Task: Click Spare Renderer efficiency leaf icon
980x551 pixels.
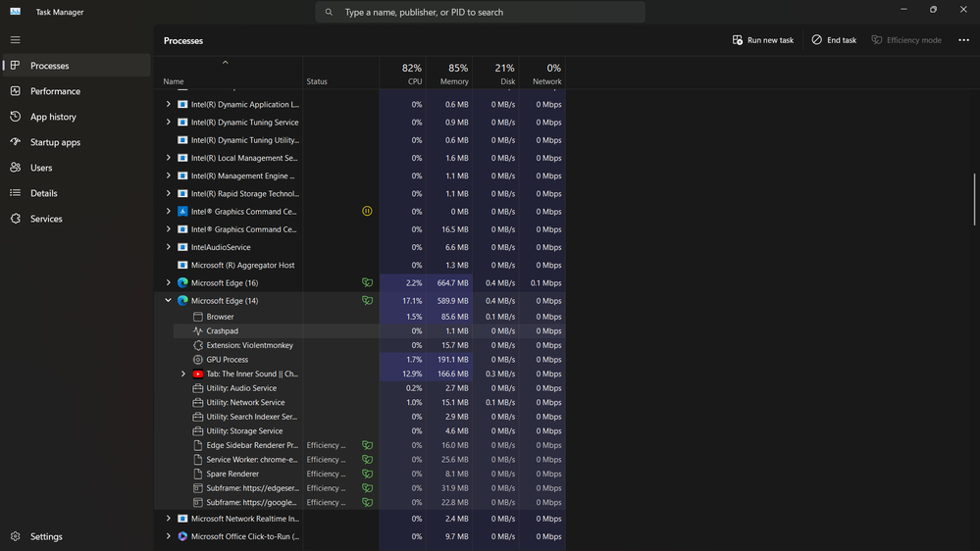Action: click(x=367, y=474)
